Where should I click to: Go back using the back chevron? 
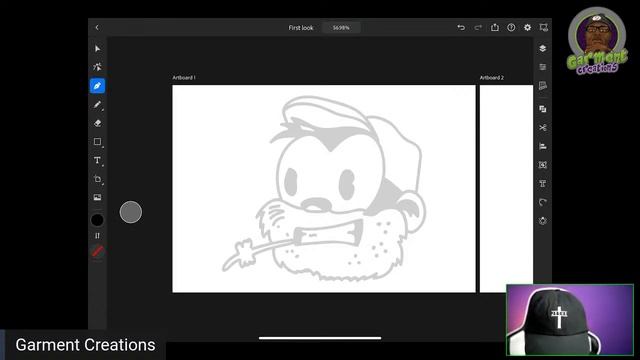(97, 27)
